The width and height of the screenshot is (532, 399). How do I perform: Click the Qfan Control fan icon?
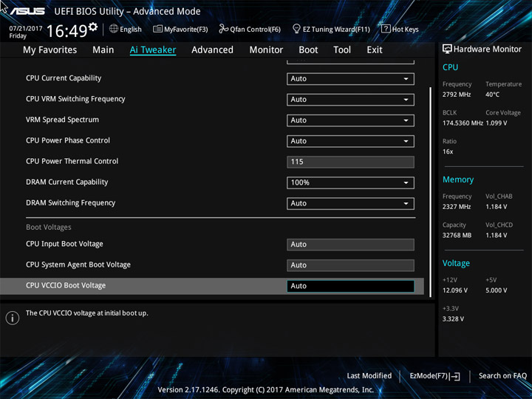click(x=223, y=29)
